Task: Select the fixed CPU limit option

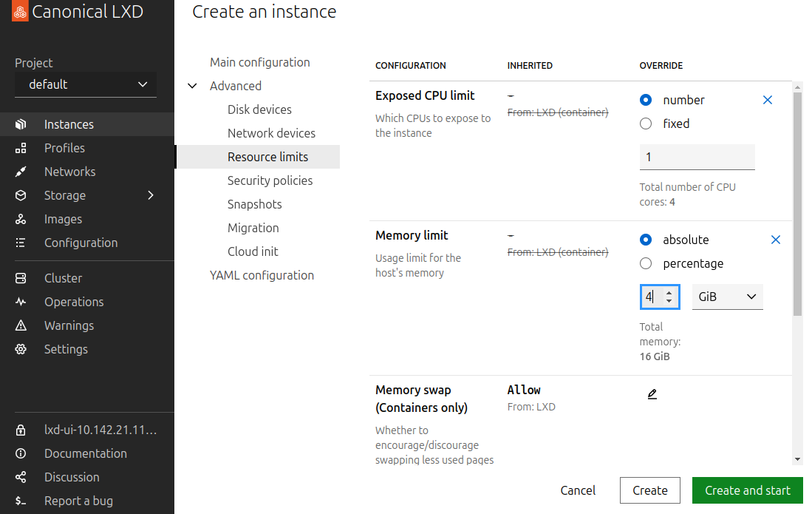Action: [x=646, y=124]
